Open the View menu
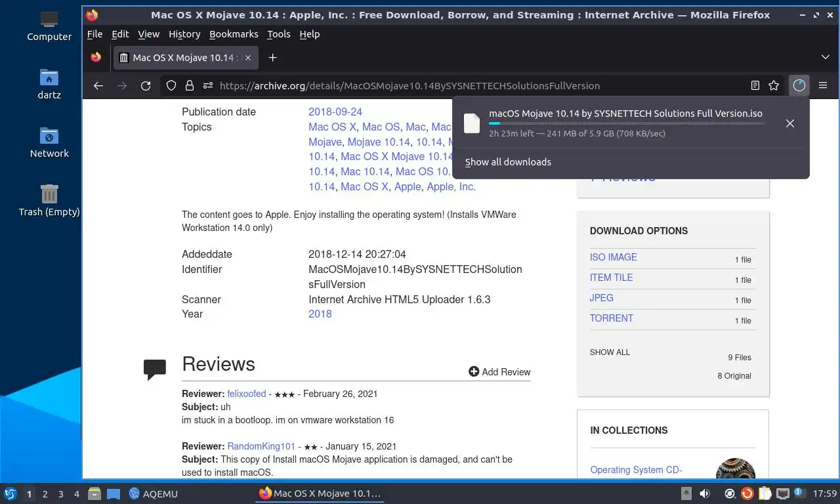 tap(149, 34)
